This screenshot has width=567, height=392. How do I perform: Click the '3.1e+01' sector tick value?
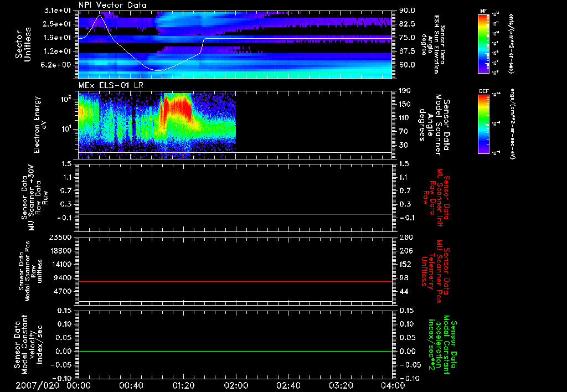click(x=58, y=11)
